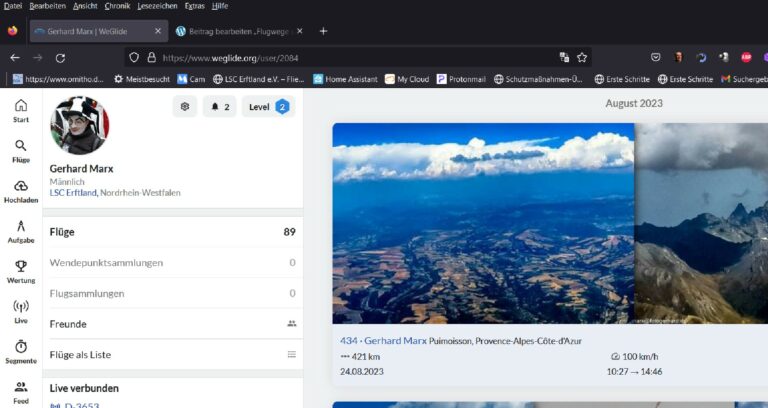Click the friends people icon
Image resolution: width=768 pixels, height=408 pixels.
click(291, 323)
